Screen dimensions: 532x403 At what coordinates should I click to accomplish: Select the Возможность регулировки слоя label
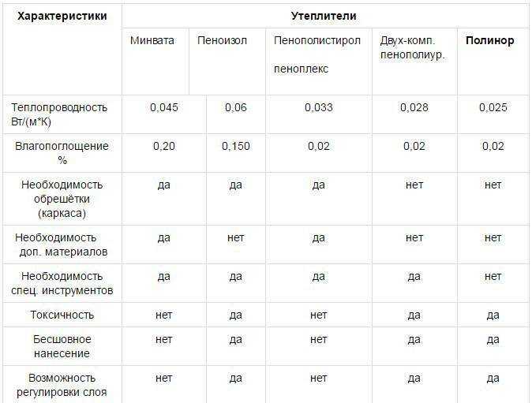62,385
